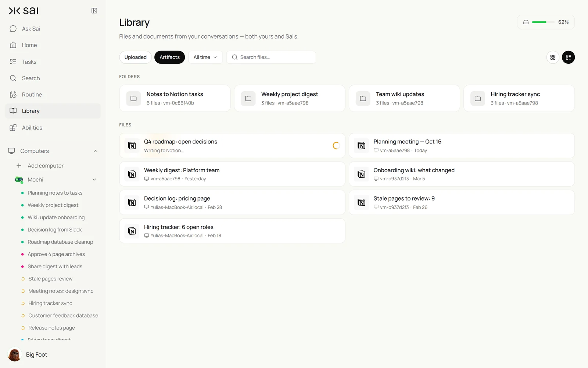Open Hiring tracker: 6 open roles file

[232, 231]
